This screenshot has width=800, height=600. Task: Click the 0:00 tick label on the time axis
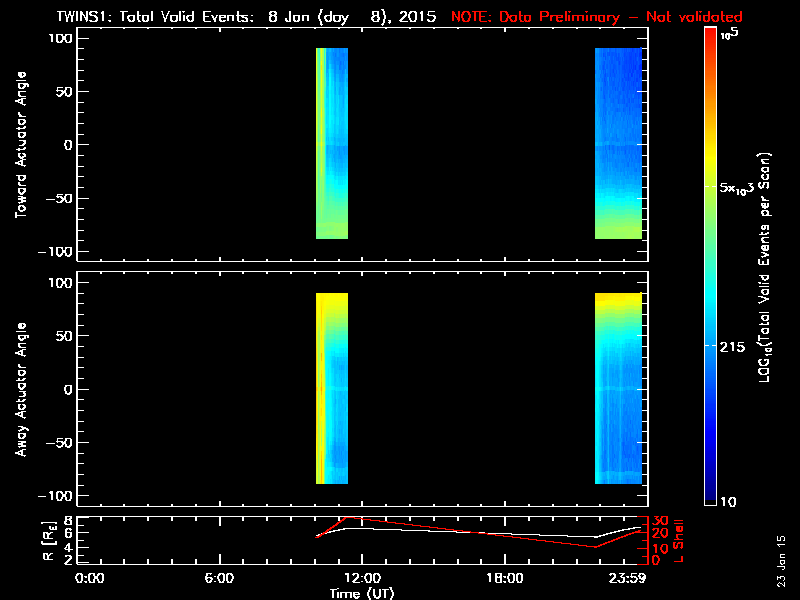[90, 578]
